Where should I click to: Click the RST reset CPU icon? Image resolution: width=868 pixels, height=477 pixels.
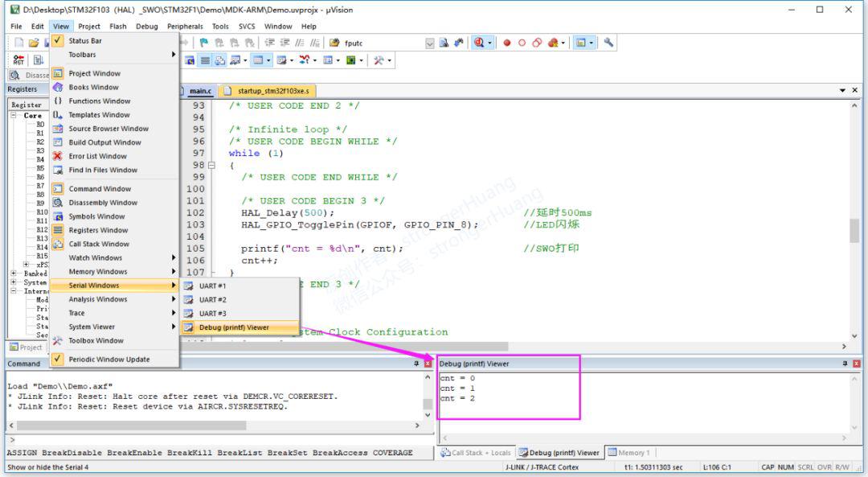(18, 60)
